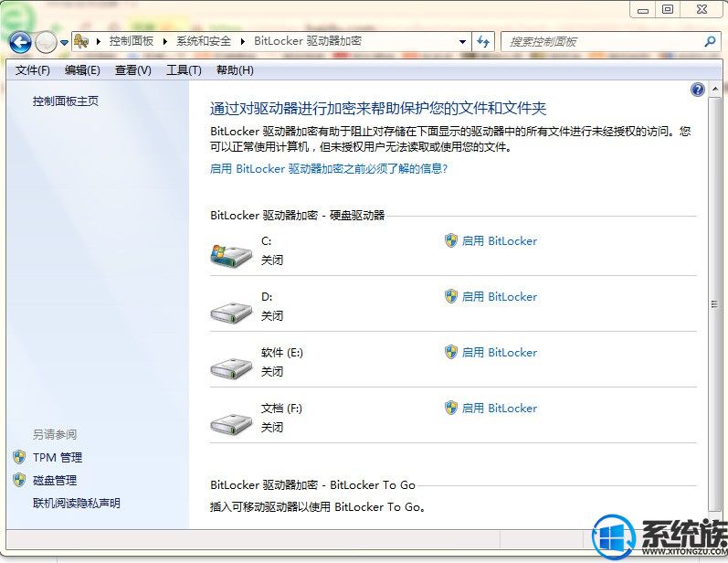Click the 文档 (F:) drive icon
Viewport: 728px width, 563px height.
pos(231,424)
